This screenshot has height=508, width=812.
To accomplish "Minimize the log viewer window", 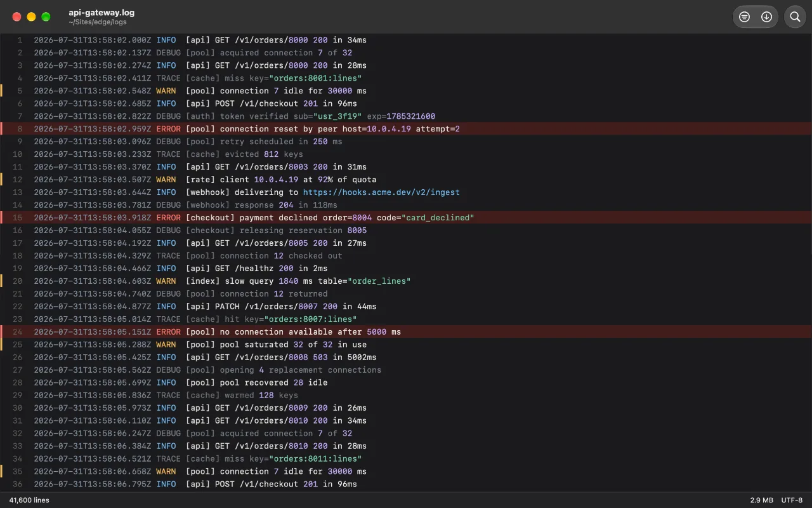I will (x=31, y=17).
